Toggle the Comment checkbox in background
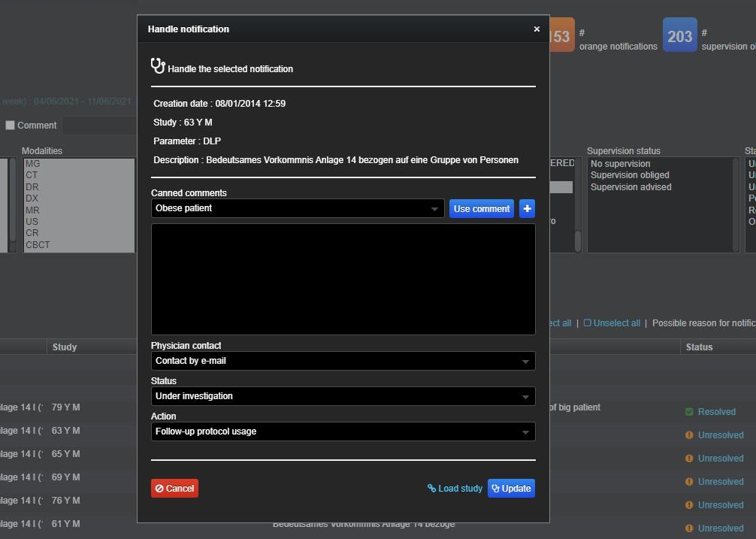The image size is (756, 539). (10, 126)
